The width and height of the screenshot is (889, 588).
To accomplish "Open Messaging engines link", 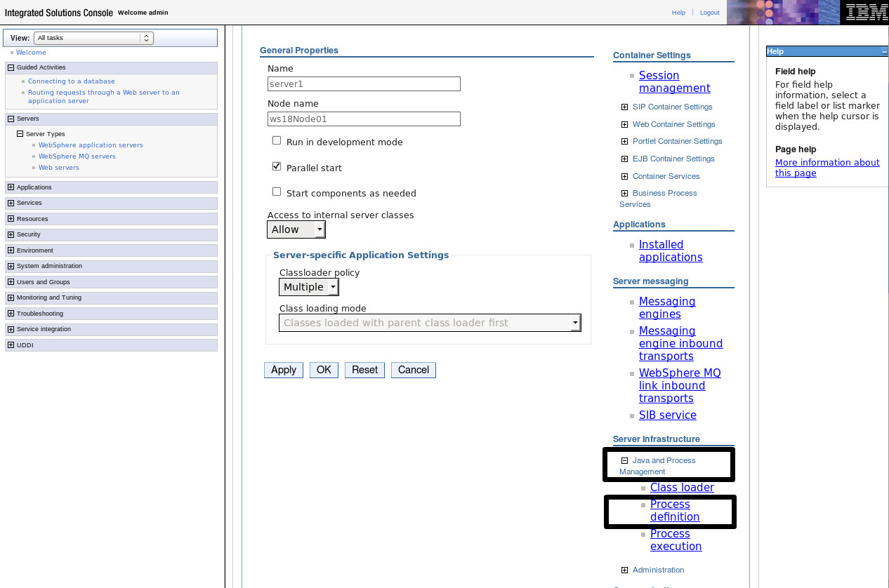I will tap(667, 308).
